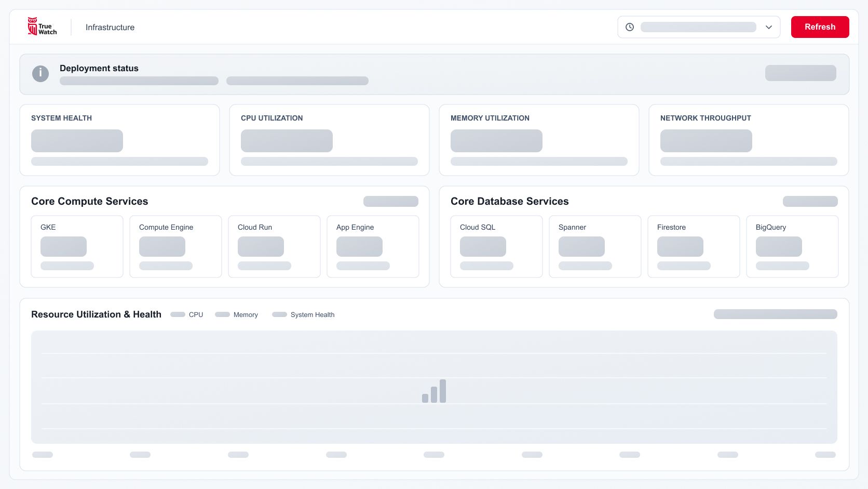
Task: Toggle the Memory legend series
Action: [x=237, y=314]
